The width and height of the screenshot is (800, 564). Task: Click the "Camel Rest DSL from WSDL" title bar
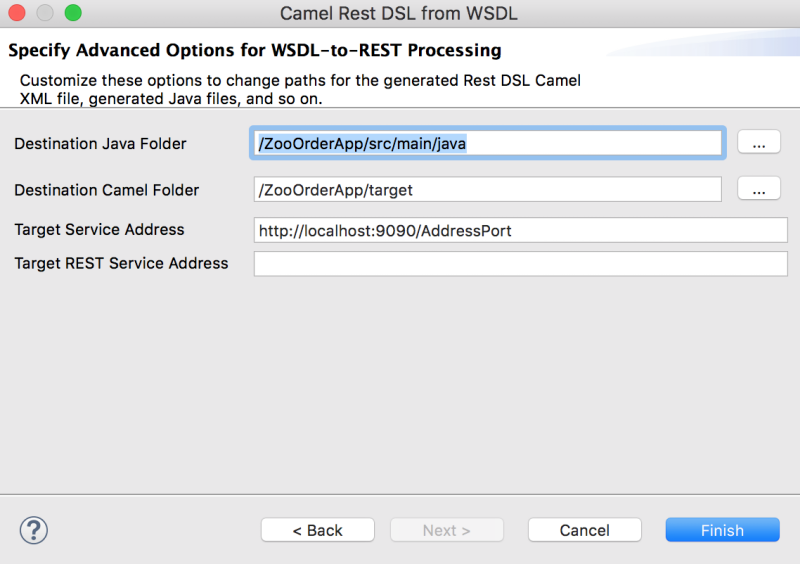(x=399, y=14)
